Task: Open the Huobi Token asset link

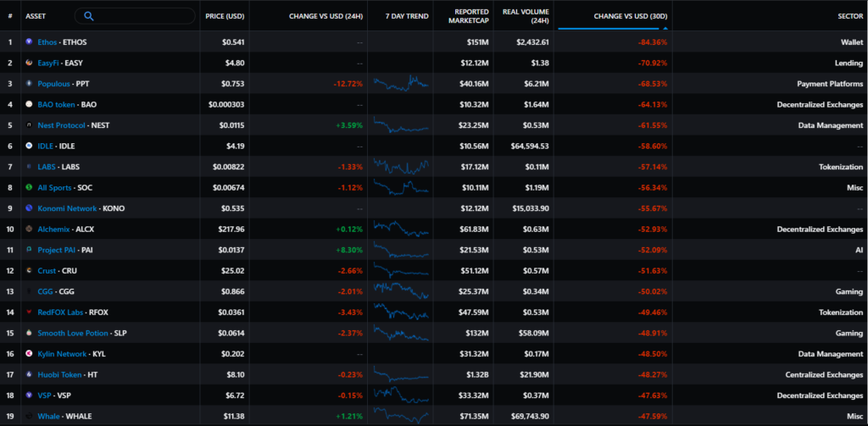Action: click(59, 374)
